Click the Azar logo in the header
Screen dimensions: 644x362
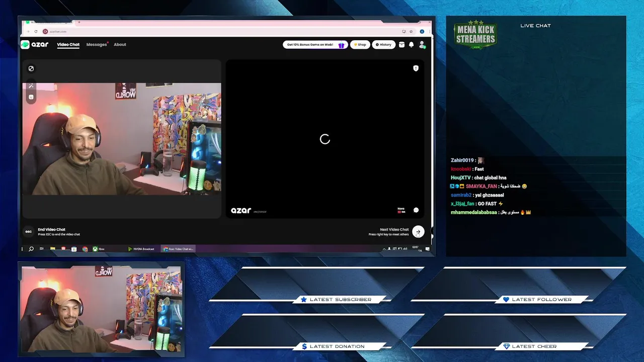click(35, 44)
